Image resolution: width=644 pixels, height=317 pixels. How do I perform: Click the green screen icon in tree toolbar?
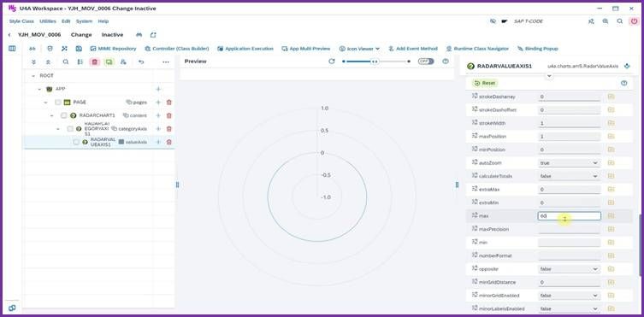(x=109, y=62)
